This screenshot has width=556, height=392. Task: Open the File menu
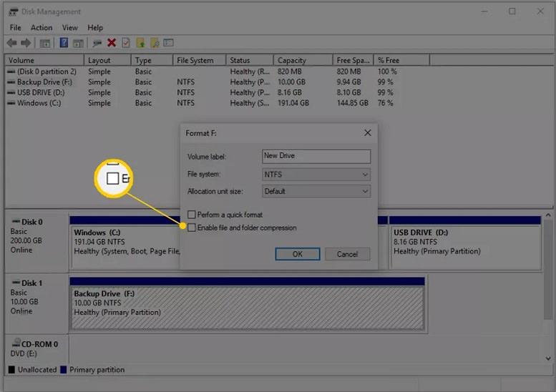click(15, 28)
